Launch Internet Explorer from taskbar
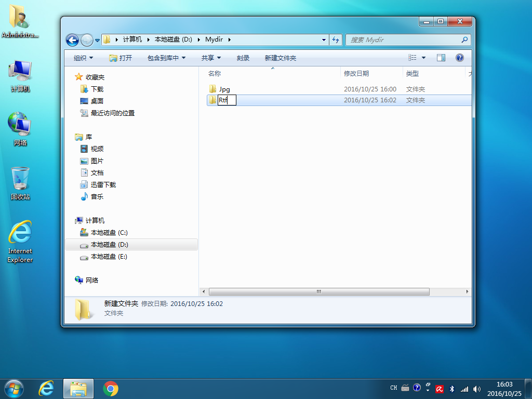532x399 pixels. (x=46, y=389)
